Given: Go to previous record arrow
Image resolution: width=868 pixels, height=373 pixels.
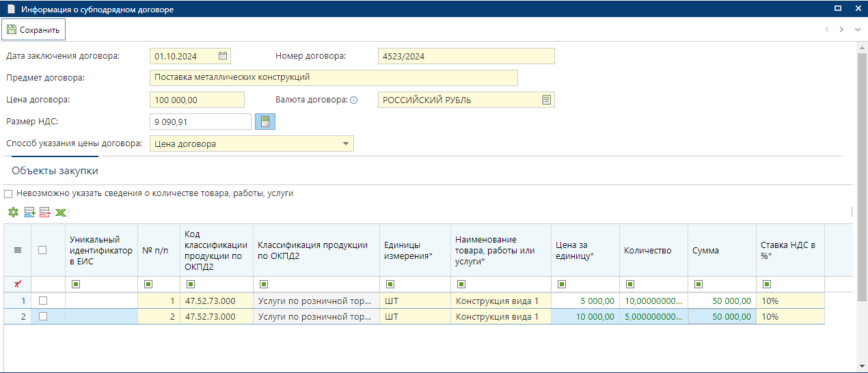Looking at the screenshot, I should point(826,29).
